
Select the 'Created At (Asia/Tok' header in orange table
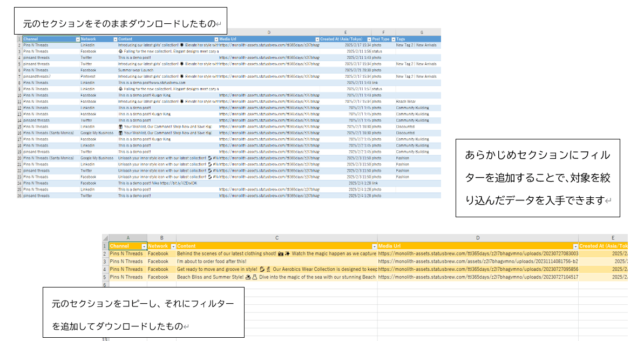coord(604,246)
